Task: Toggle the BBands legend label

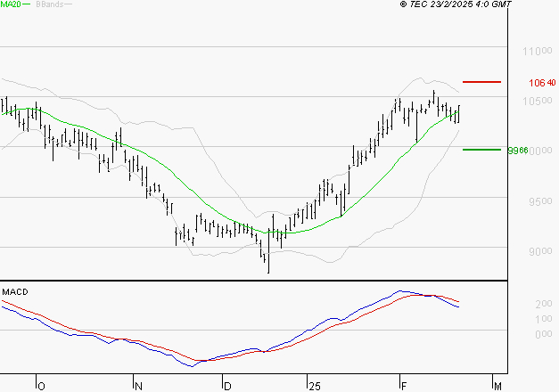Action: click(48, 4)
